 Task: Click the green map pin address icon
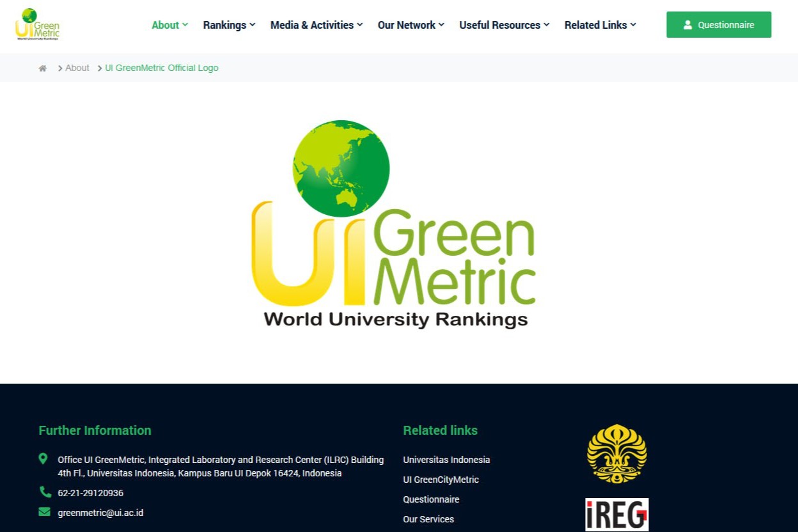point(43,458)
